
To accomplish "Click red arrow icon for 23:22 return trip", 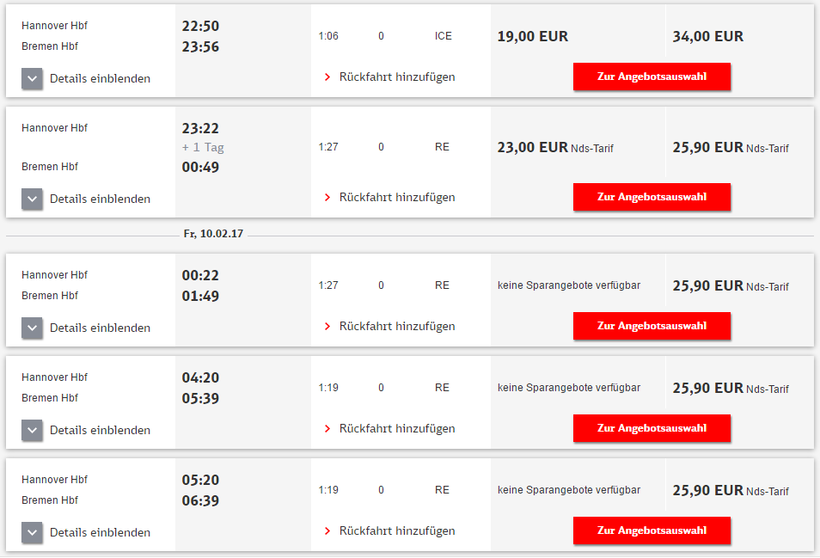I will click(327, 197).
